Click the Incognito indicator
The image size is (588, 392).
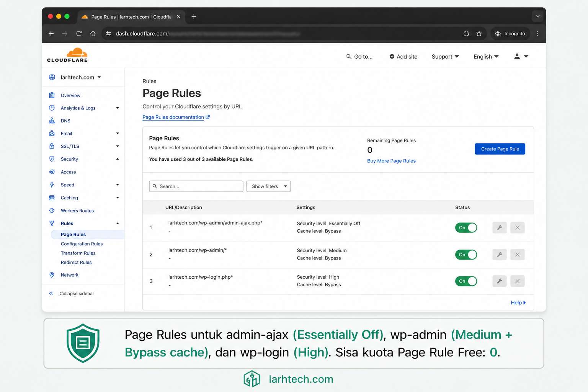510,34
